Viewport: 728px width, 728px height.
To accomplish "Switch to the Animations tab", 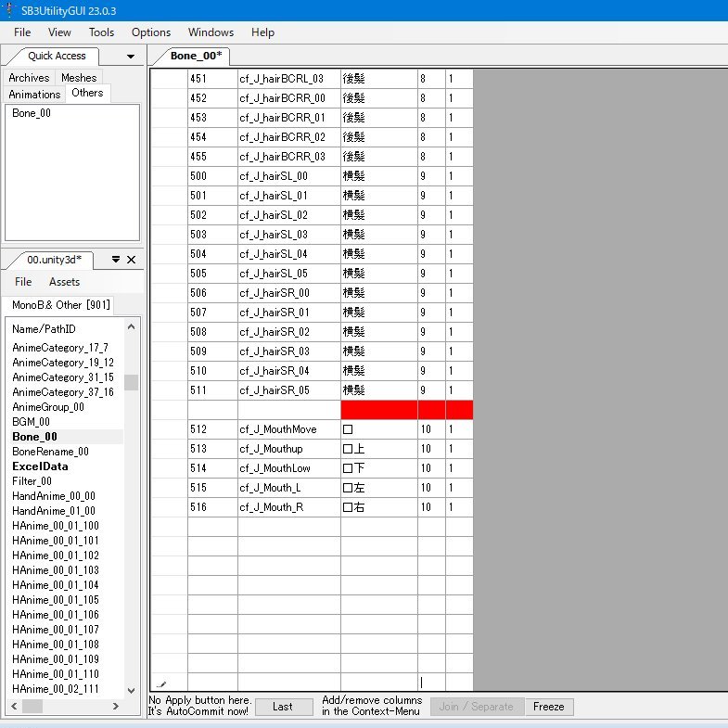I will (34, 94).
